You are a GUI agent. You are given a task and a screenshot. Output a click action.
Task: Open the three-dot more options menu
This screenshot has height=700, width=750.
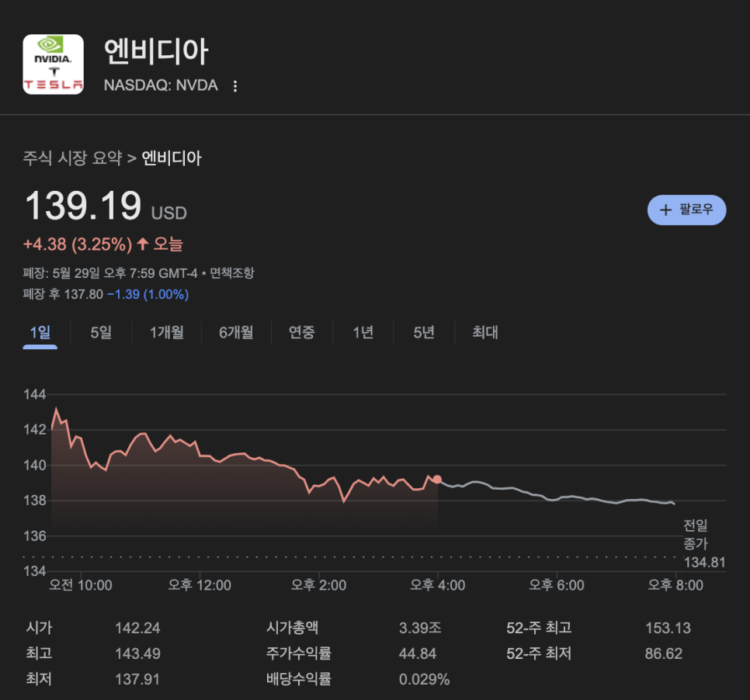pos(234,86)
